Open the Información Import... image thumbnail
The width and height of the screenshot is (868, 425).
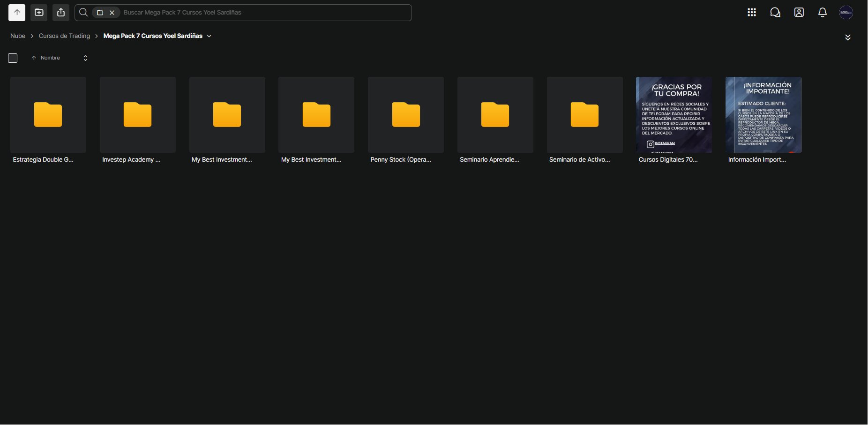coord(763,115)
